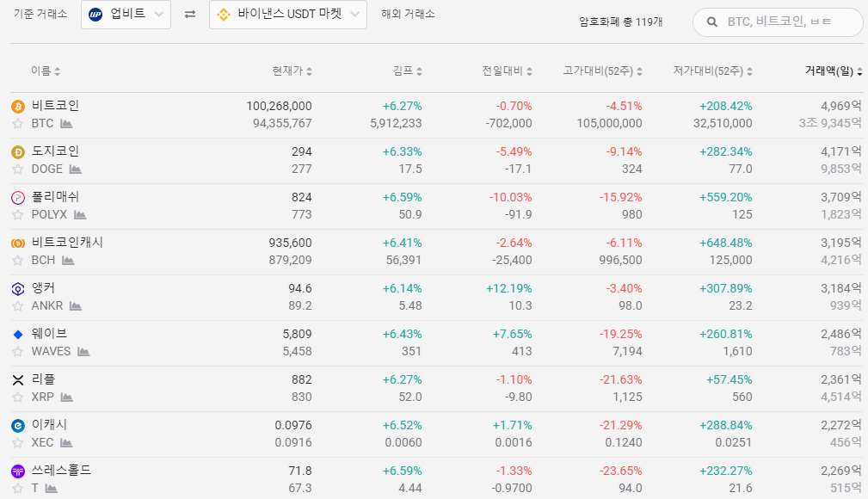Toggle favorite star for BTC

[x=17, y=124]
